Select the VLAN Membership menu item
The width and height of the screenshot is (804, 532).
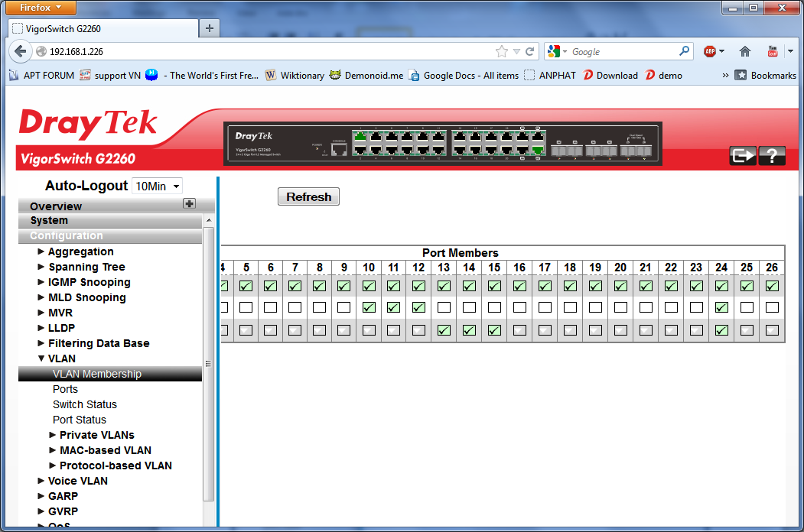pyautogui.click(x=110, y=374)
